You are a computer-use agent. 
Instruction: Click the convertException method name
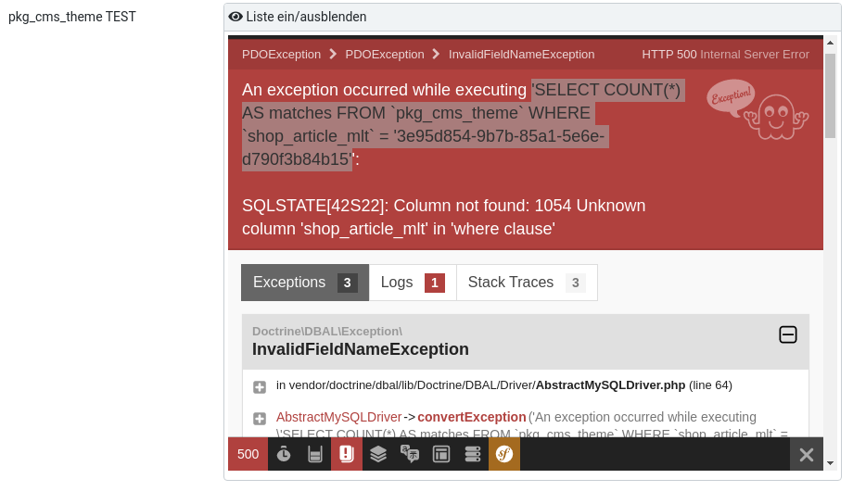point(472,417)
